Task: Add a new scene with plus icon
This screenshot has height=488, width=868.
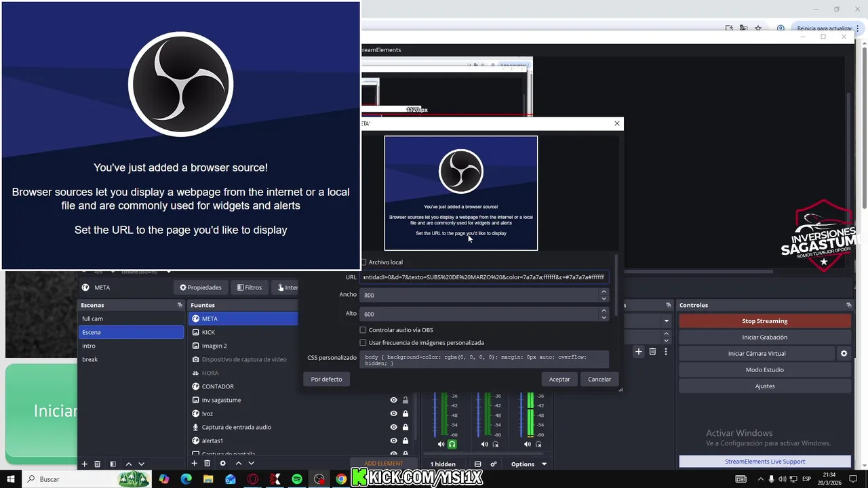Action: tap(85, 464)
